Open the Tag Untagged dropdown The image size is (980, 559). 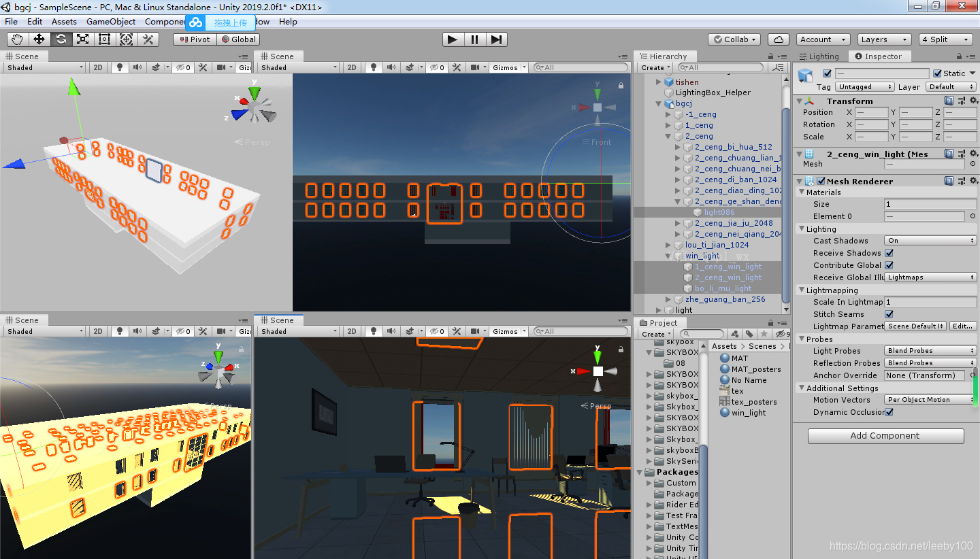(x=864, y=87)
